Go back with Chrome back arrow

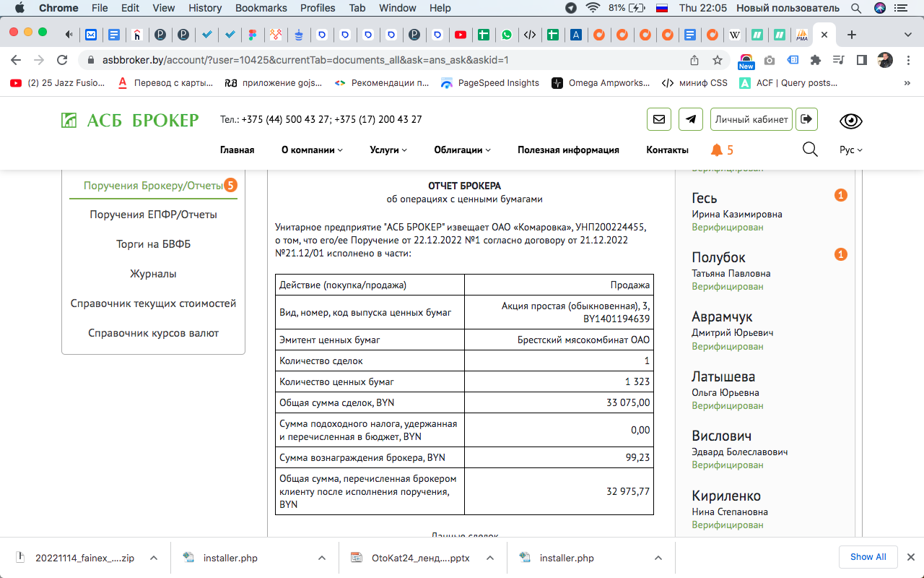coord(16,60)
